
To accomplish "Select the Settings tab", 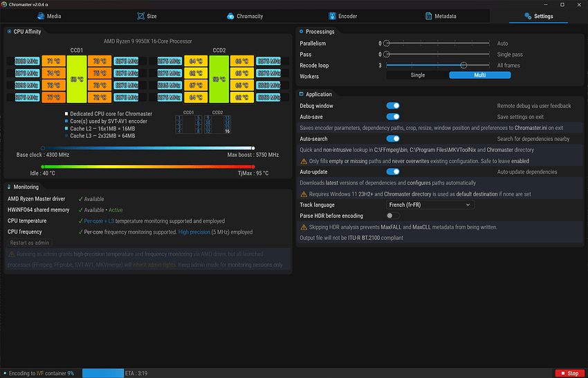I will point(538,16).
